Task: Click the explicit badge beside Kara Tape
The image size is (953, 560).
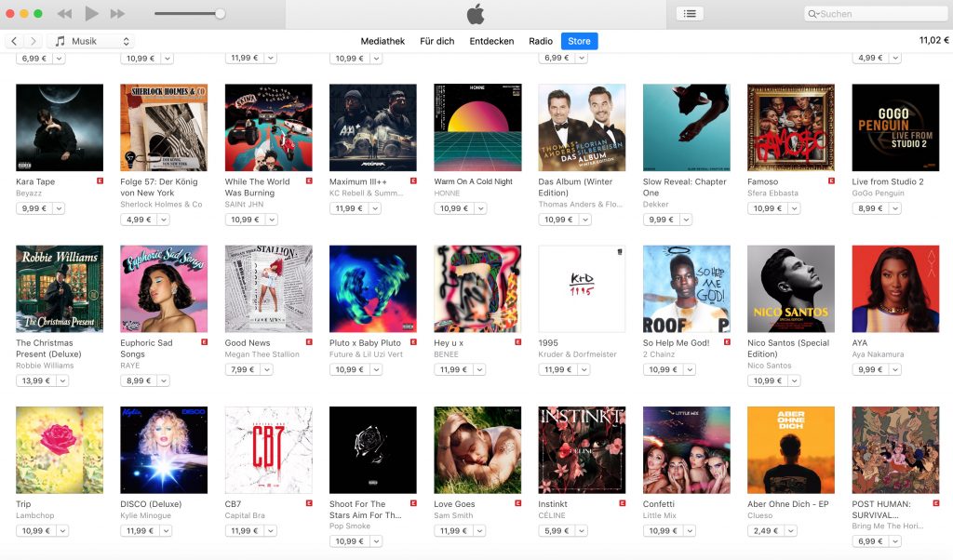Action: point(100,181)
